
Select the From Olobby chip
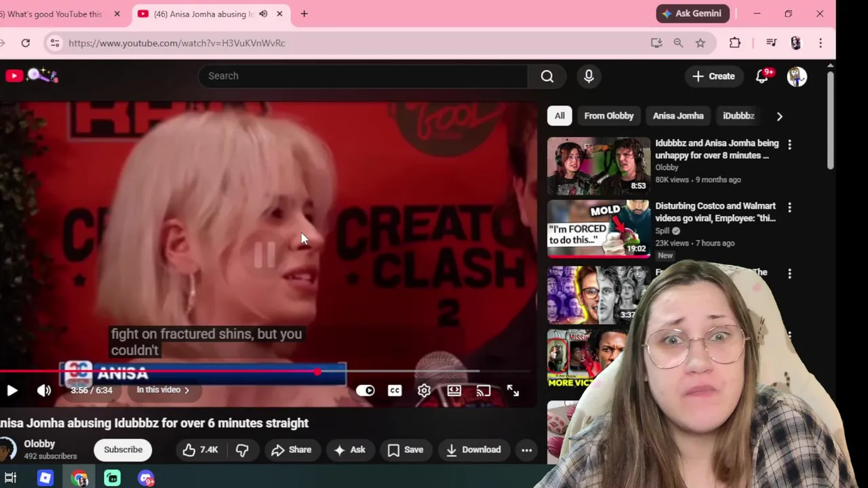(609, 116)
